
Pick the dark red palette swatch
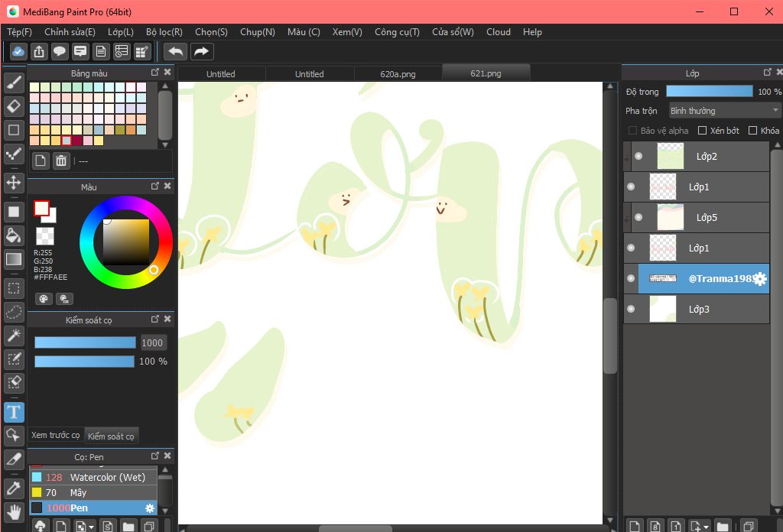pyautogui.click(x=76, y=141)
